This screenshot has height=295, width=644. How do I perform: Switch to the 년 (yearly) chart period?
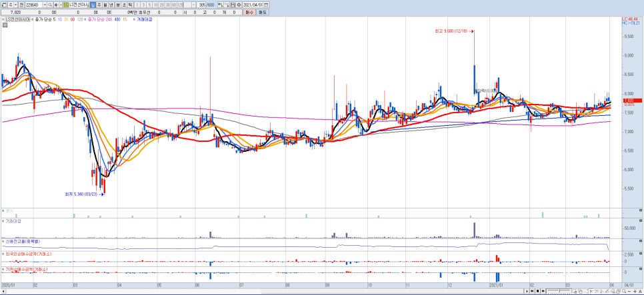tap(111, 5)
